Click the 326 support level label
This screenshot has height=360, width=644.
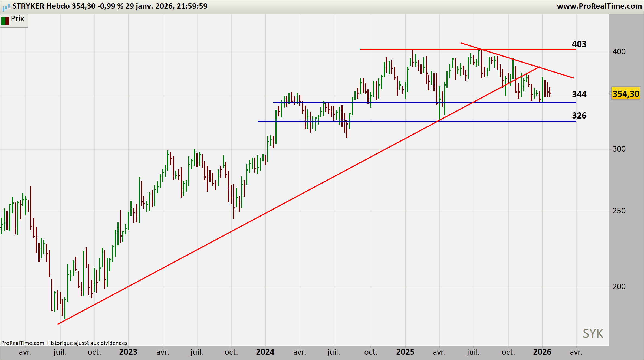coord(579,116)
